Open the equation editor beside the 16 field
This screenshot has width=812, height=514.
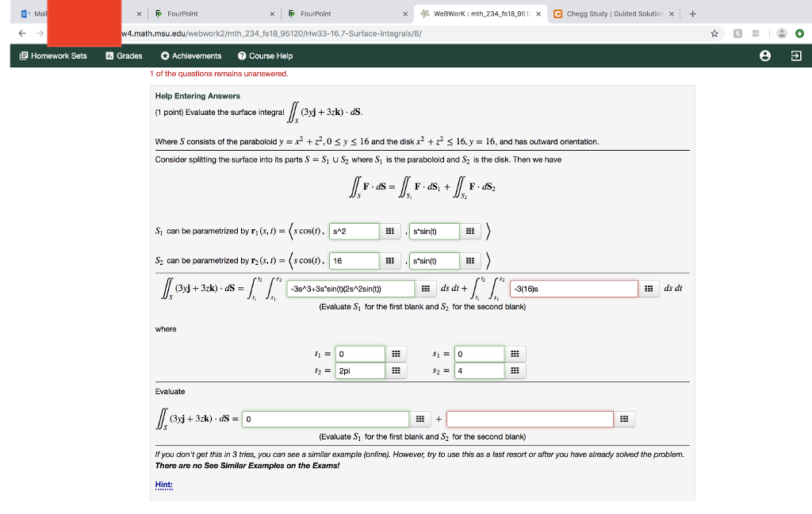[x=389, y=259]
